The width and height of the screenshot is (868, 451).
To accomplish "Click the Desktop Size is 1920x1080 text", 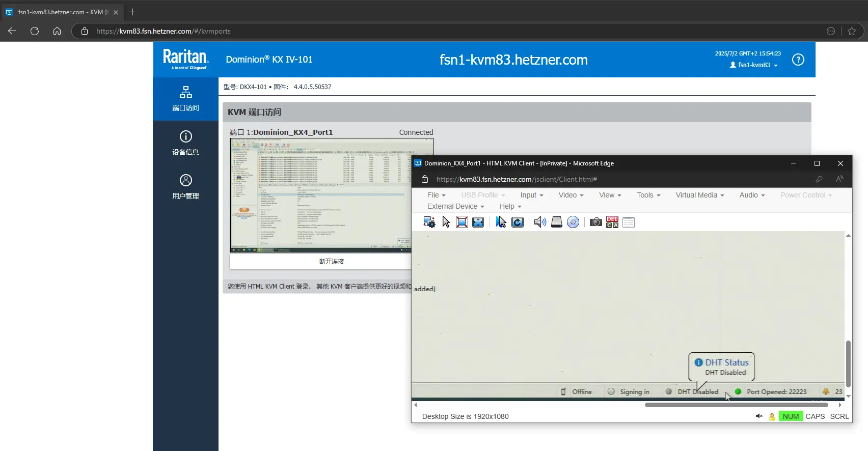I will [466, 416].
